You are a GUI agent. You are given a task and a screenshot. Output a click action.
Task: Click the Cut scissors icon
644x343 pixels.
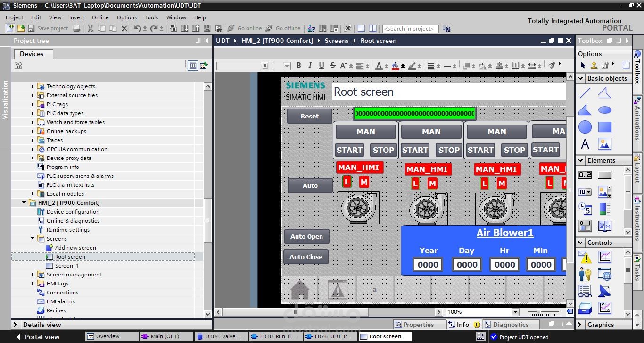pos(90,28)
